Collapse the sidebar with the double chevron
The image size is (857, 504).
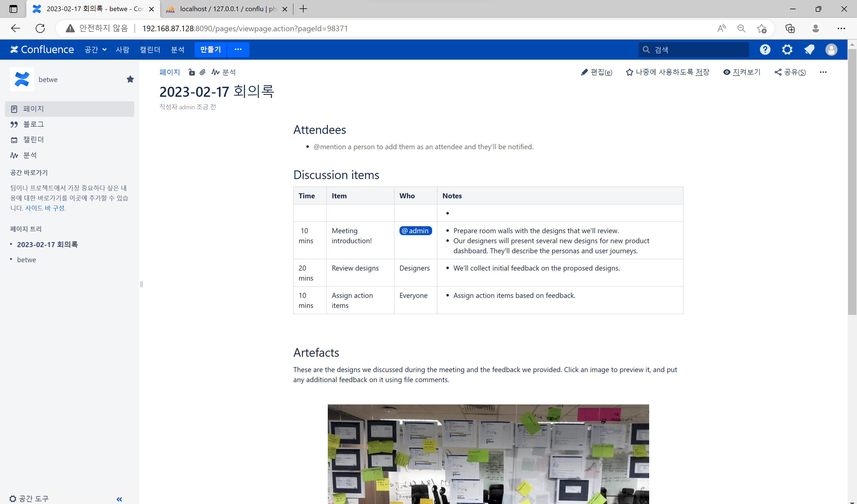[119, 499]
